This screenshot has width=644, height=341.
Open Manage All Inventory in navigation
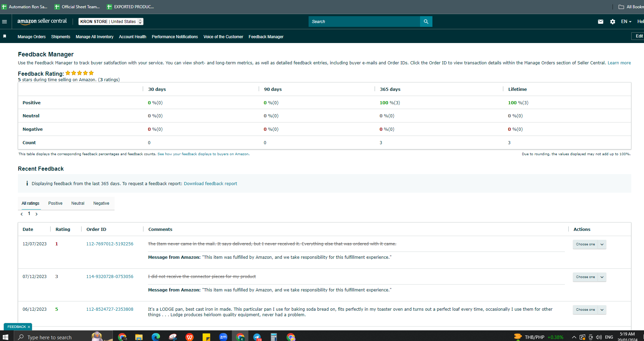click(95, 37)
